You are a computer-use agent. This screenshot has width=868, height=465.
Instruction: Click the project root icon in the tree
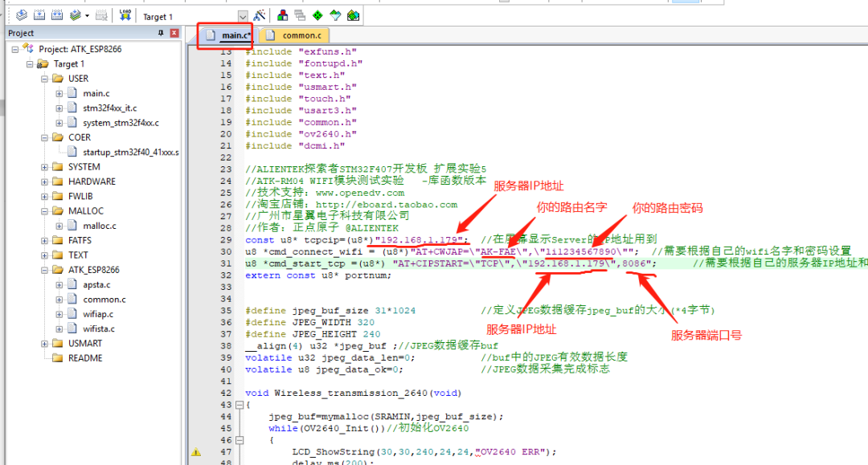pos(27,49)
